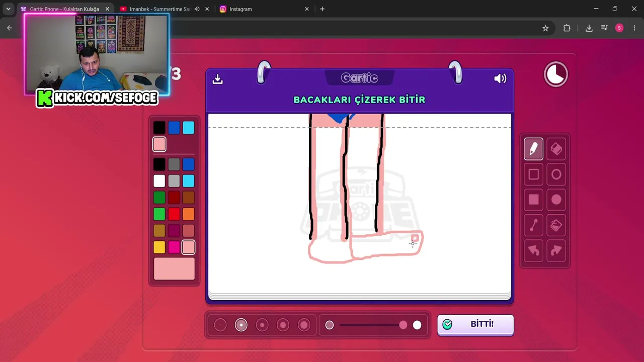Screen dimensions: 644x362
Task: Open a new browser tab
Action: (x=323, y=9)
